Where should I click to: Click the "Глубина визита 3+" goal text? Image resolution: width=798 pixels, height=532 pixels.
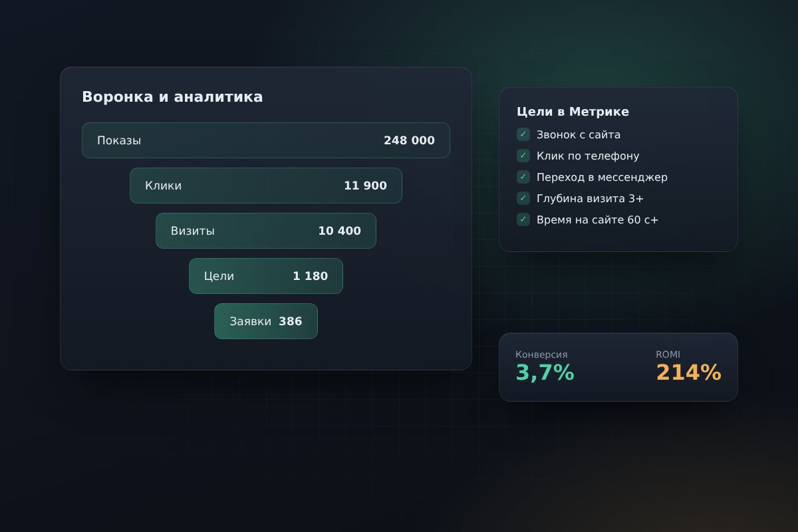(x=590, y=198)
